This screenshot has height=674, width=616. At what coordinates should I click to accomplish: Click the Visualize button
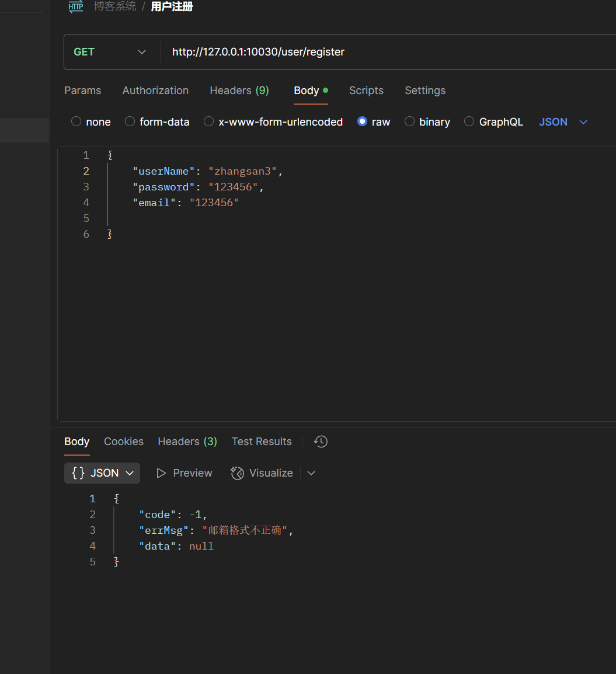[x=262, y=473]
